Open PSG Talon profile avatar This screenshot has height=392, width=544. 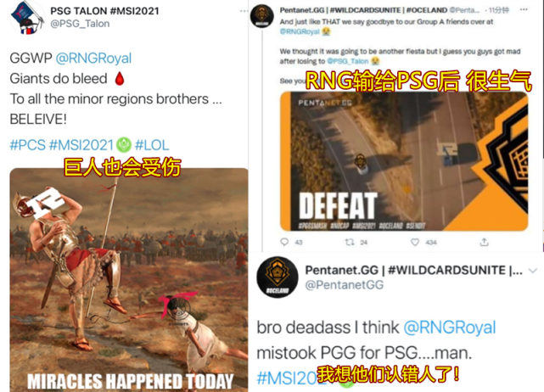click(27, 17)
